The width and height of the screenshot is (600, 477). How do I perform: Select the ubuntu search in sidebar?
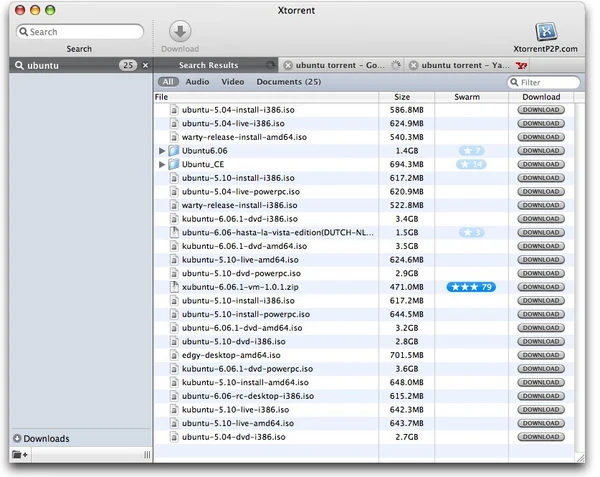(x=81, y=65)
